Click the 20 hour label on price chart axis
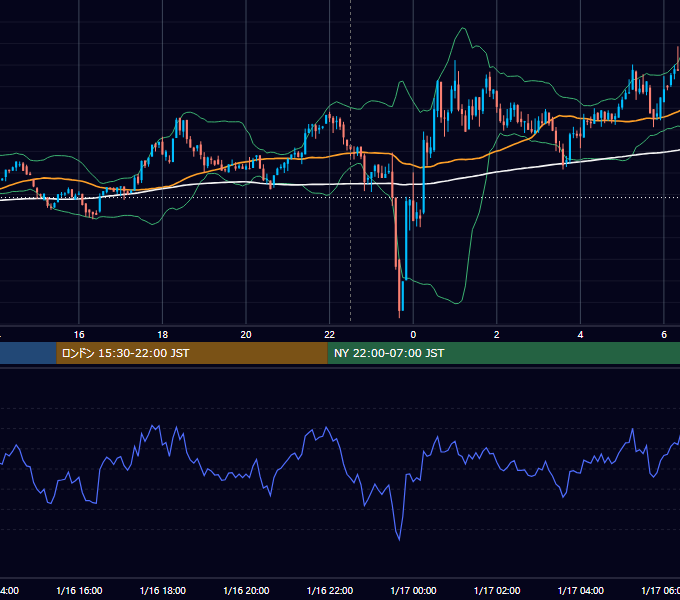The height and width of the screenshot is (600, 680). pos(246,335)
